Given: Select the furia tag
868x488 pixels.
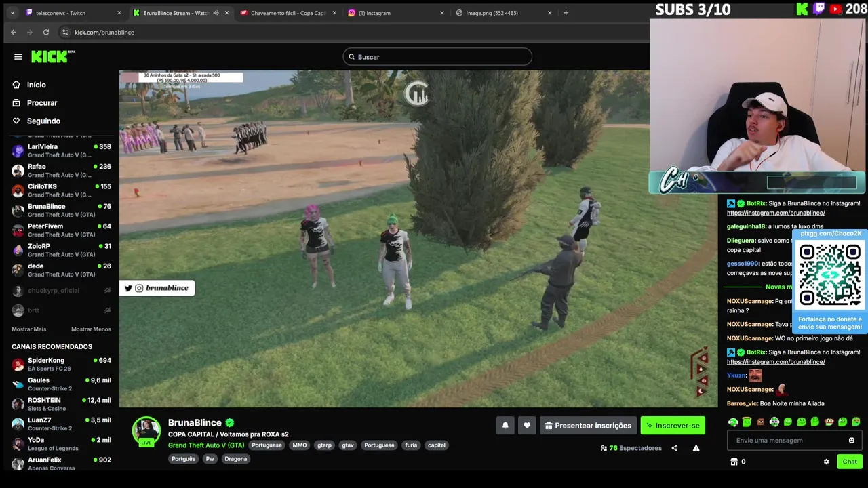Looking at the screenshot, I should (411, 445).
